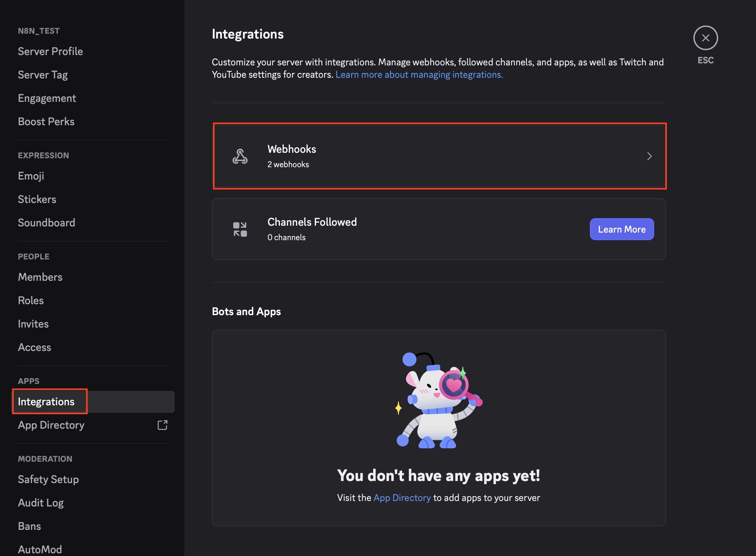Image resolution: width=756 pixels, height=556 pixels.
Task: Click the N8N_TEST server name header
Action: 39,31
